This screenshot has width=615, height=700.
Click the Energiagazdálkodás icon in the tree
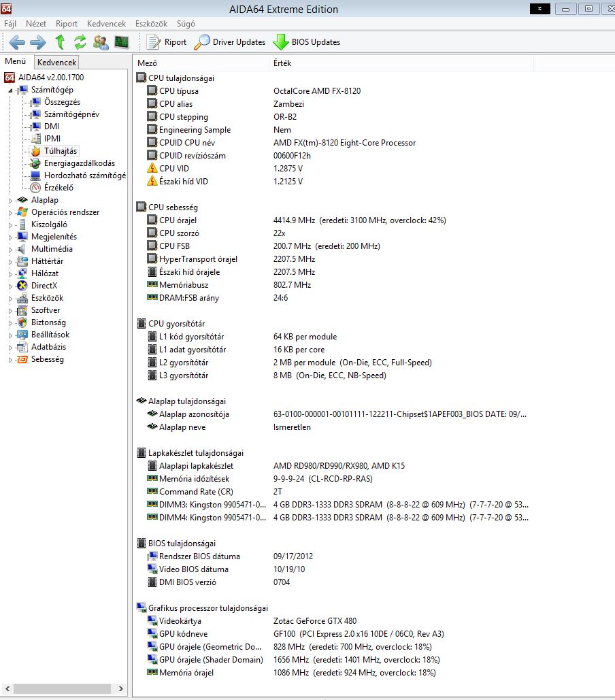coord(35,163)
